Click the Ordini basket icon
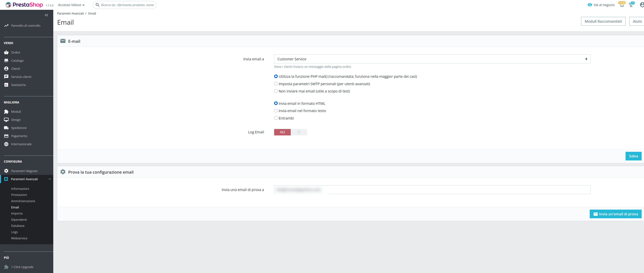The height and width of the screenshot is (273, 644). (6, 52)
